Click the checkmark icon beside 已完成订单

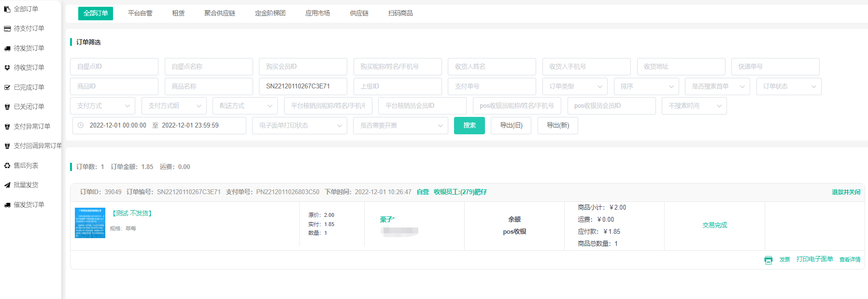click(x=7, y=87)
